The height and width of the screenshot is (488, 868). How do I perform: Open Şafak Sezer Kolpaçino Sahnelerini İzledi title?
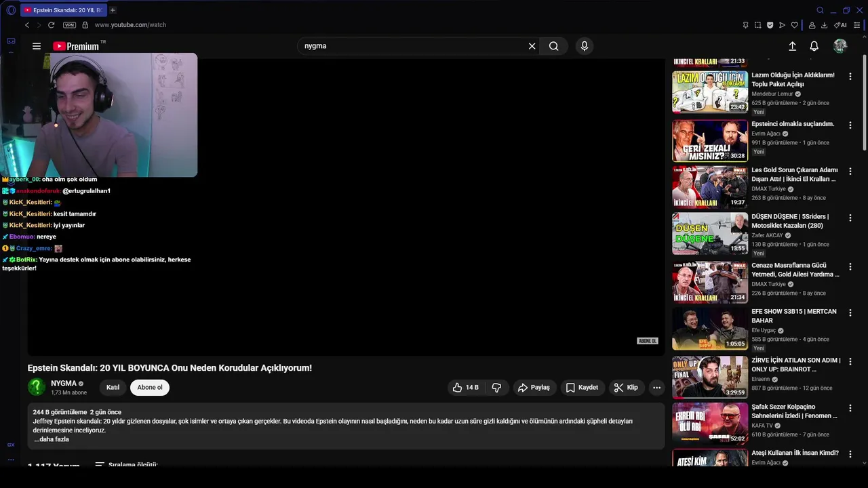pos(795,411)
